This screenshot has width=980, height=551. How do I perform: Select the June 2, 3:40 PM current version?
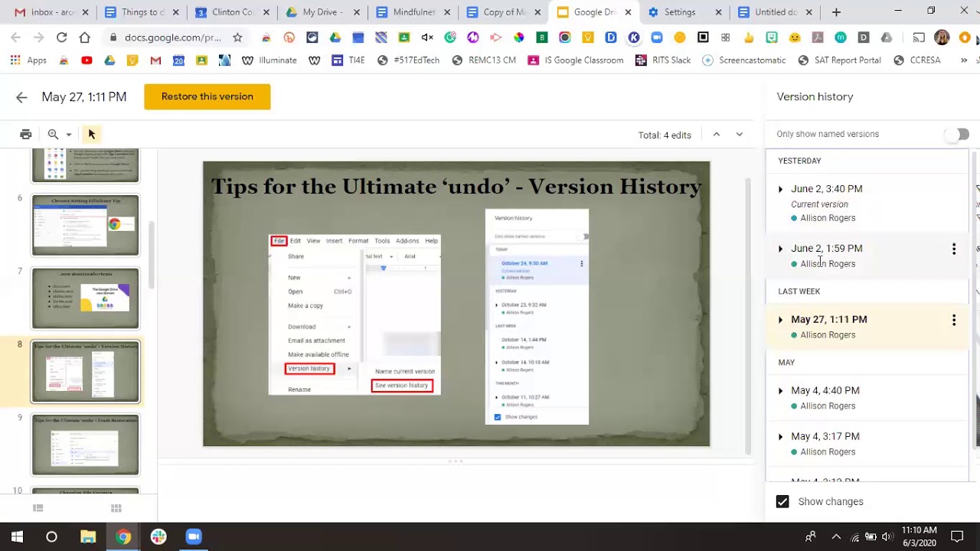[867, 203]
